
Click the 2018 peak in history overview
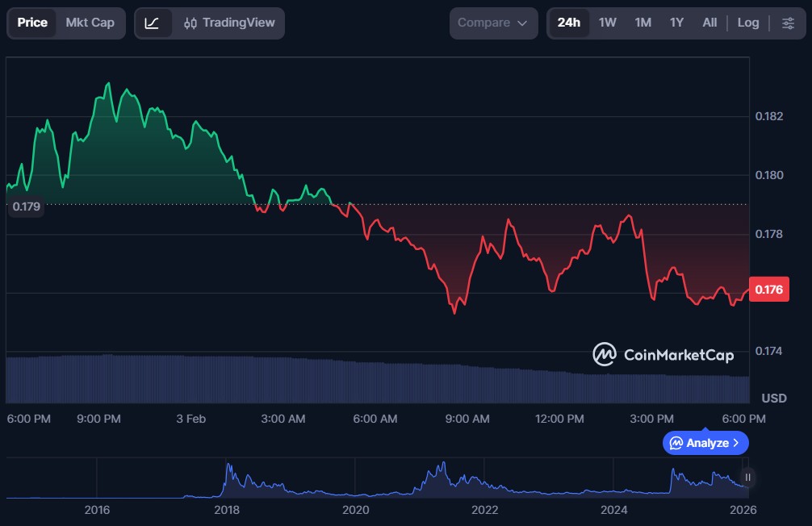click(228, 467)
